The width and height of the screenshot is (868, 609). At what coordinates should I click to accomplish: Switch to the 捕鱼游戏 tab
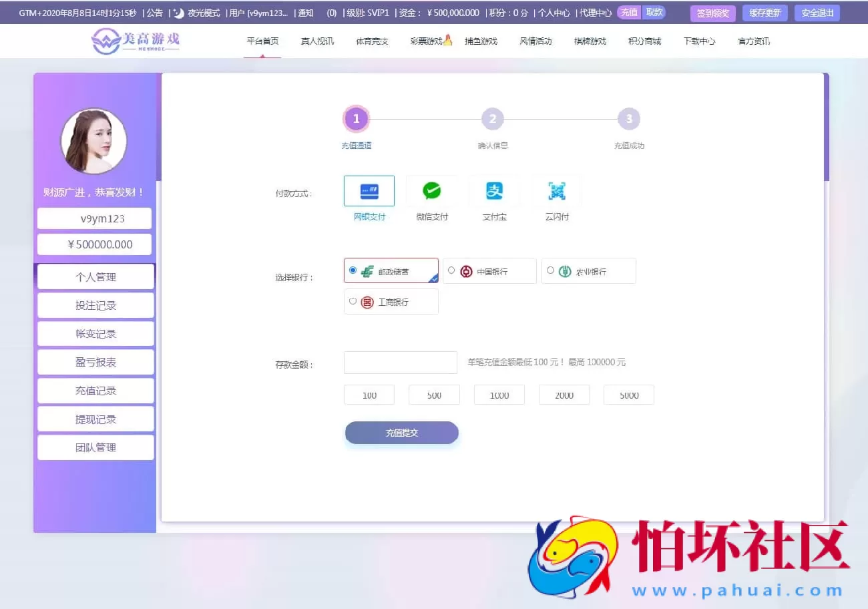(481, 41)
